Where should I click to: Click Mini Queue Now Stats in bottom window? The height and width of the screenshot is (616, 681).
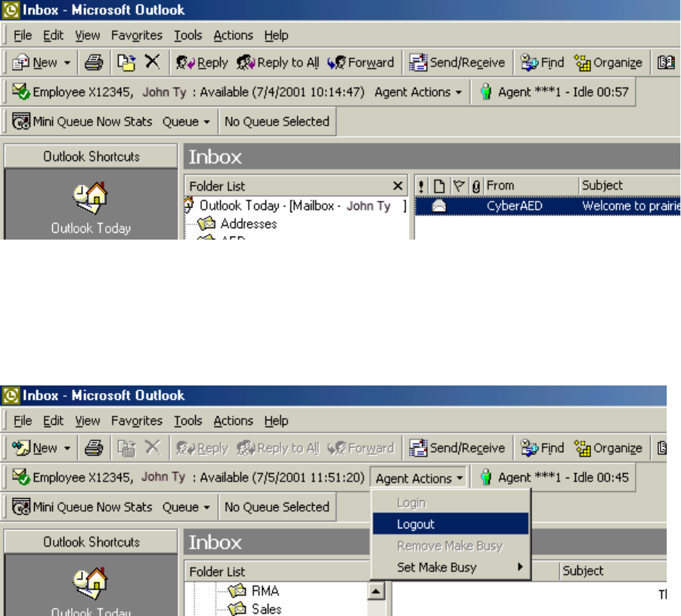point(82,507)
